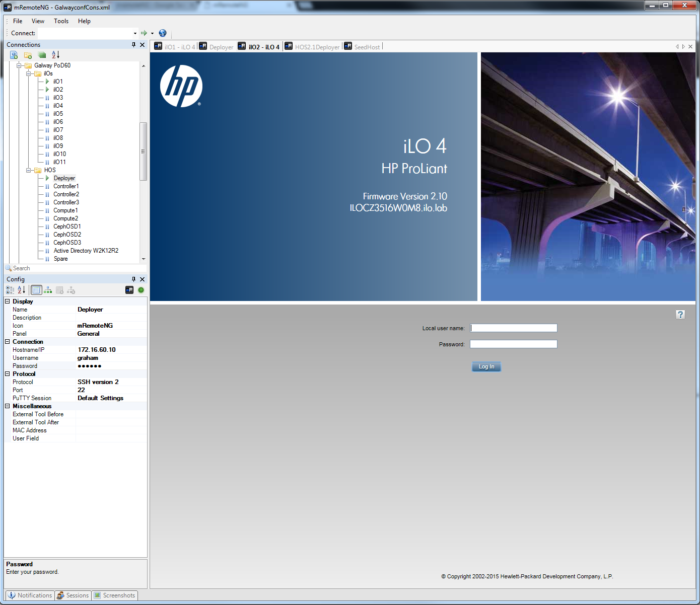Open the File menu
Screen dimensions: 700x605
18,21
